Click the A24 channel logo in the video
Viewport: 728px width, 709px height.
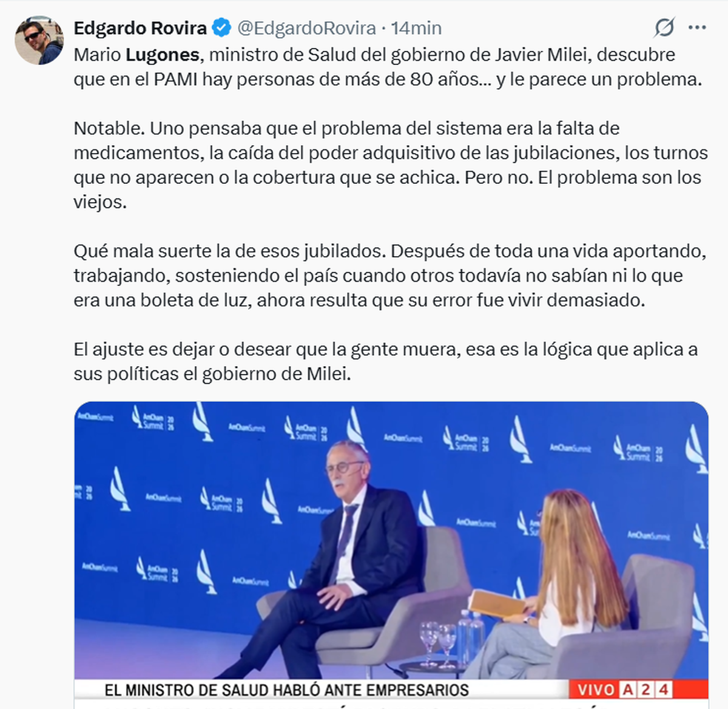(645, 690)
